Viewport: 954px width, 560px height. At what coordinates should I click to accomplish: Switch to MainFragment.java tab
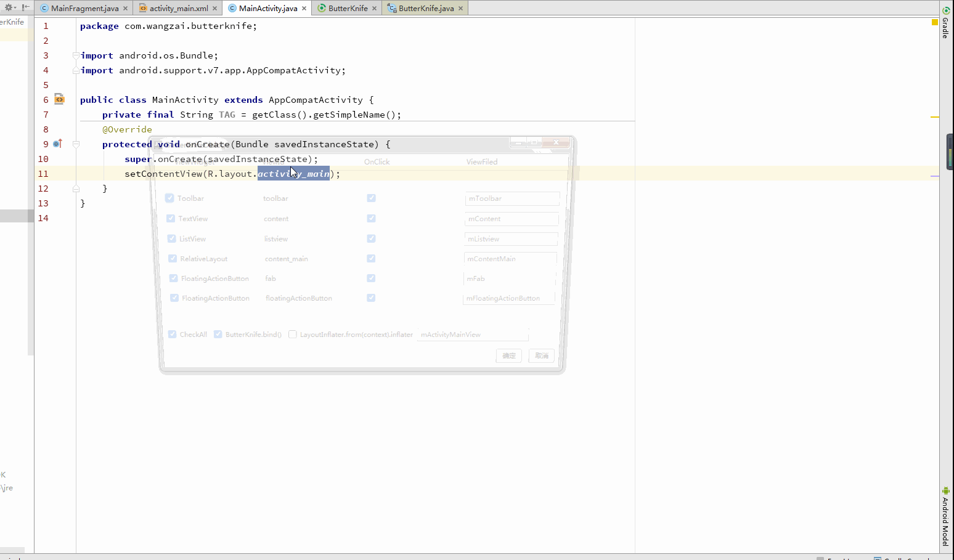(x=84, y=8)
